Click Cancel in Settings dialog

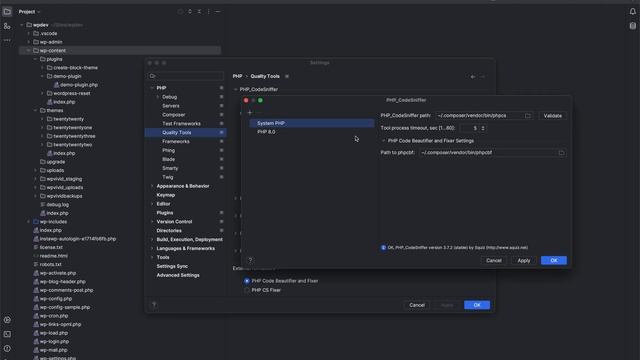pos(417,305)
